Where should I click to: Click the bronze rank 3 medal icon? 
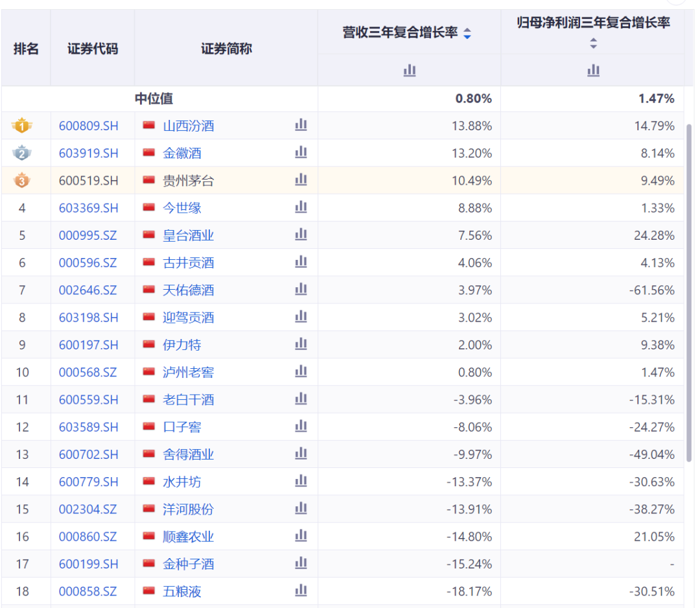coord(22,180)
